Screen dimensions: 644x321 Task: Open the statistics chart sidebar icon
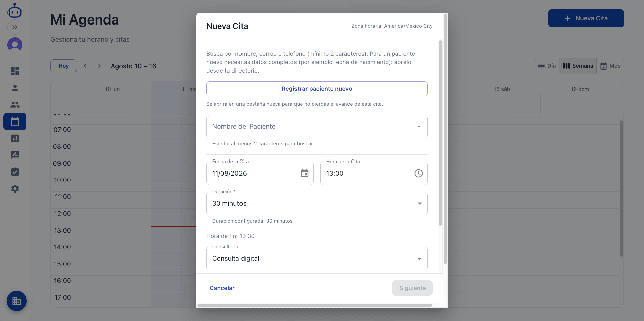[15, 138]
